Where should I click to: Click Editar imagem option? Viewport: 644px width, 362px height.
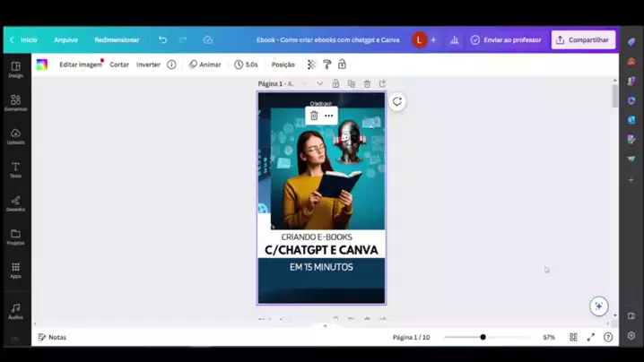tap(81, 65)
